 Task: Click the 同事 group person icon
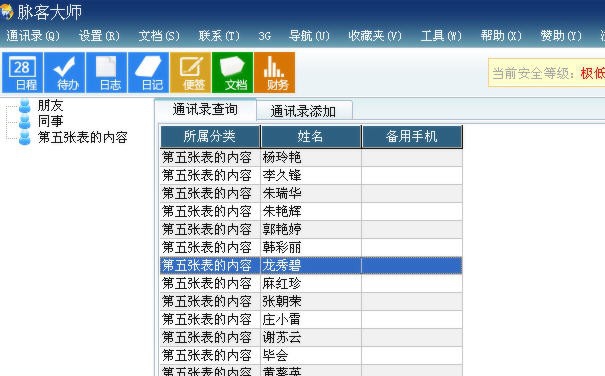point(25,122)
